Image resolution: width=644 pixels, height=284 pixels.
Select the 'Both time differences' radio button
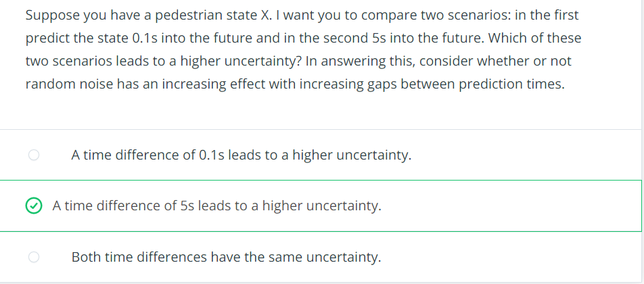click(34, 257)
